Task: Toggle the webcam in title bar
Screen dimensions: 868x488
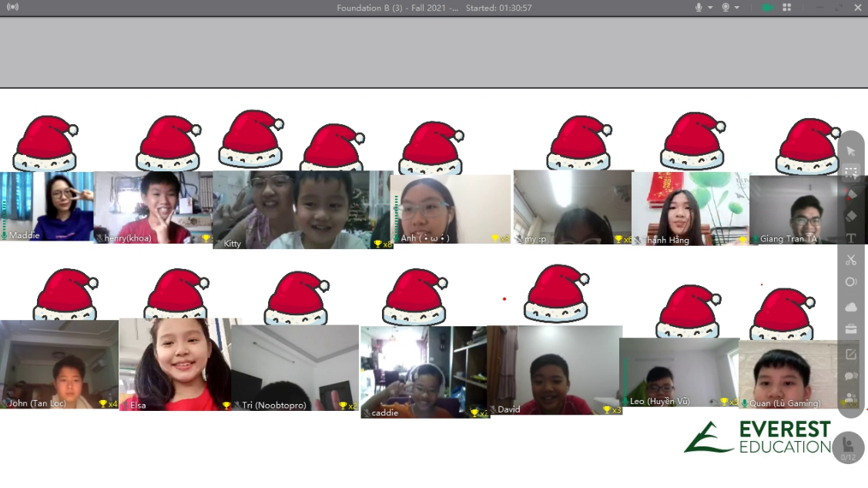Action: [x=726, y=8]
